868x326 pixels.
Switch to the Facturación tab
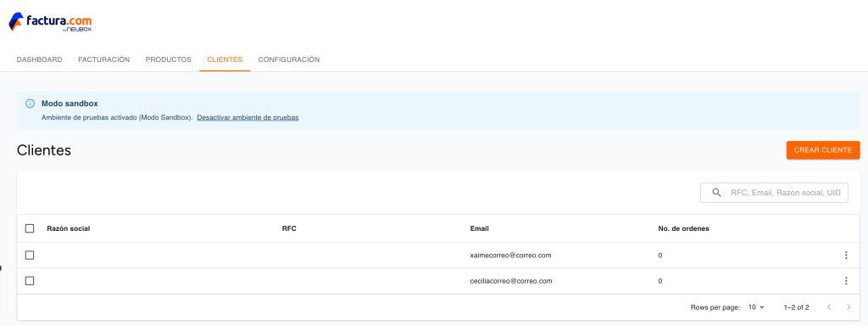coord(104,59)
